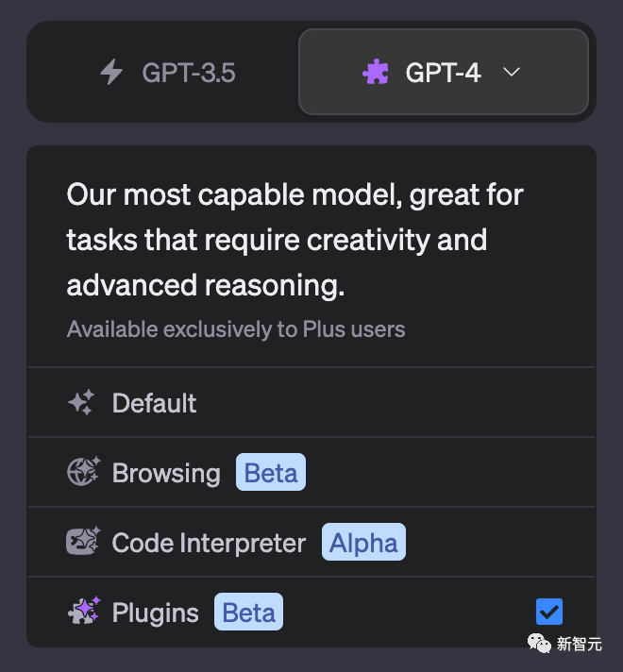The width and height of the screenshot is (623, 672).
Task: Click the Code Interpreter icon
Action: pos(83,543)
